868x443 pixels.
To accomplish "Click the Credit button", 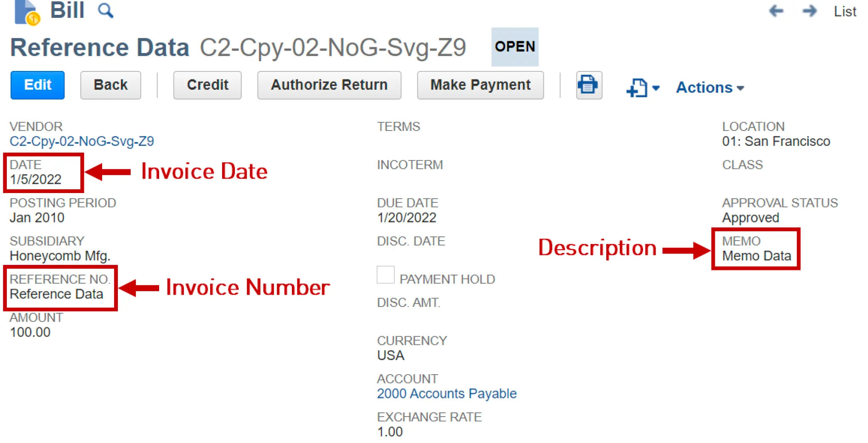I will 207,85.
